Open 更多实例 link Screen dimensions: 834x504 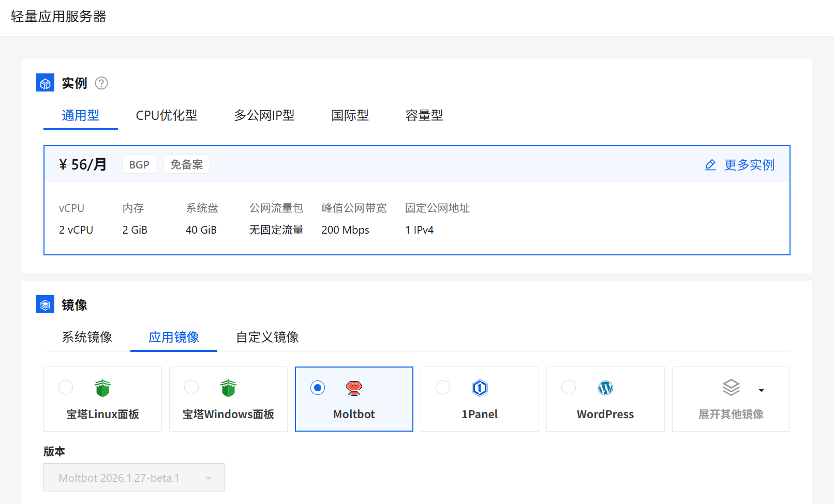[749, 165]
